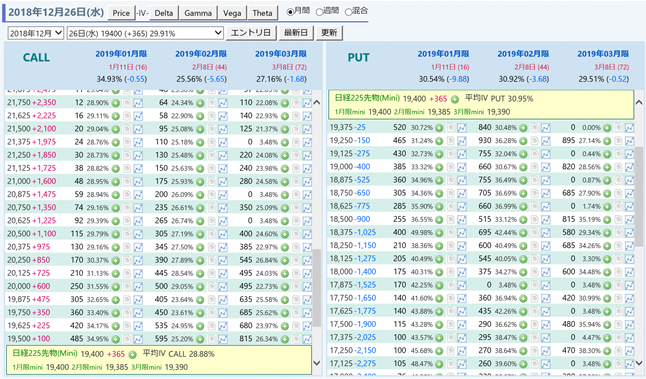This screenshot has width=646, height=379.
Task: Click green plus for CALL 21,250 March column
Action: (285, 155)
